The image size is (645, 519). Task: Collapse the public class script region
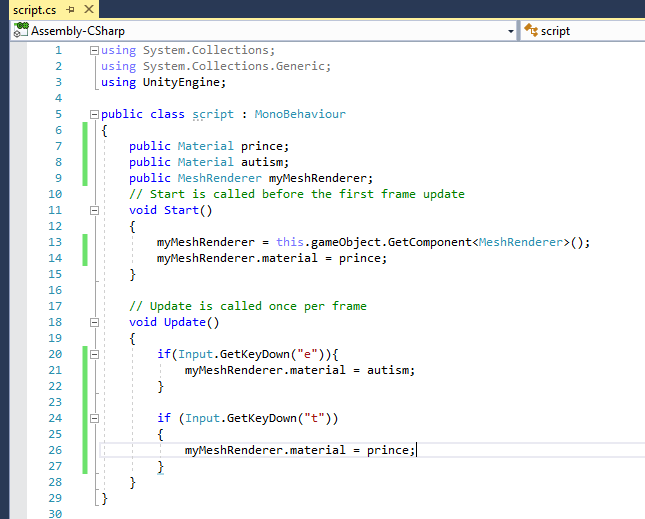94,114
